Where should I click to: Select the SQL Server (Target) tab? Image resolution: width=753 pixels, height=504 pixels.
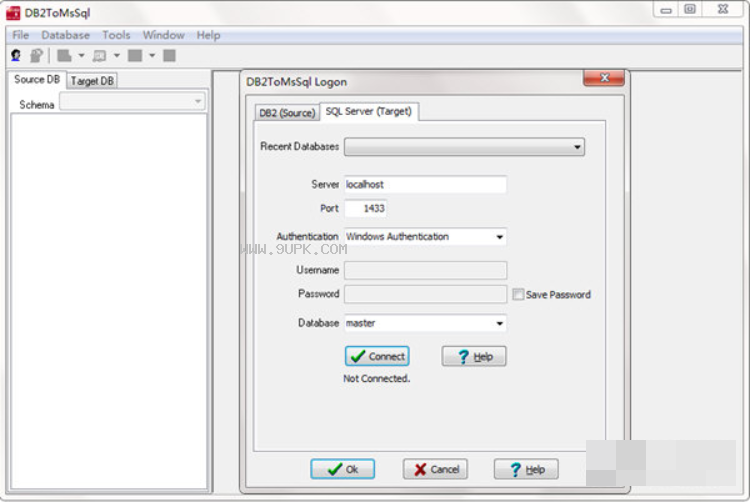coord(369,111)
